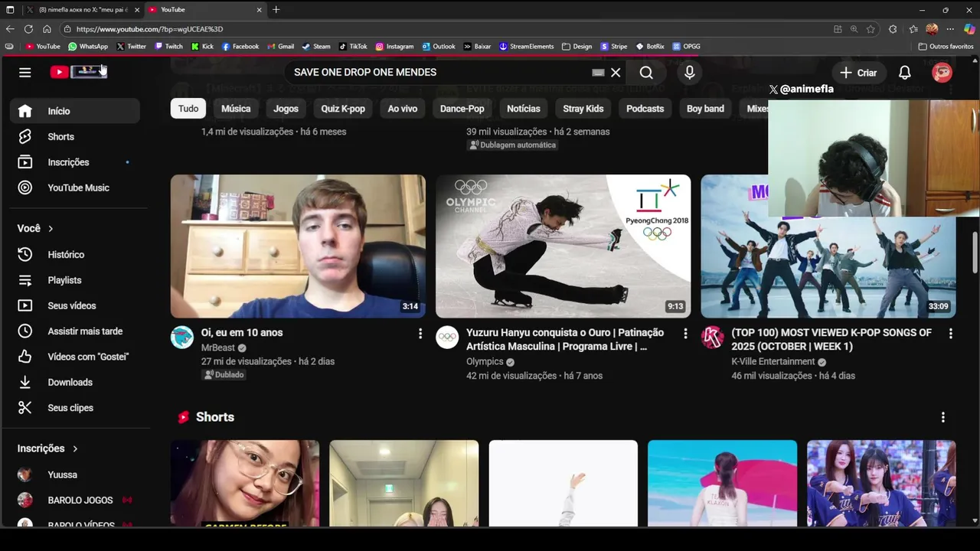Image resolution: width=980 pixels, height=551 pixels.
Task: Click the Criar create button
Action: tap(858, 73)
